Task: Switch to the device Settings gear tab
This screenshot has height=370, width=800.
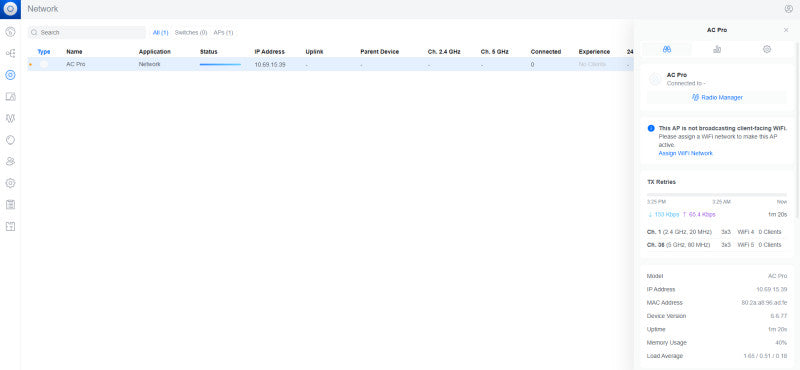Action: click(x=766, y=50)
